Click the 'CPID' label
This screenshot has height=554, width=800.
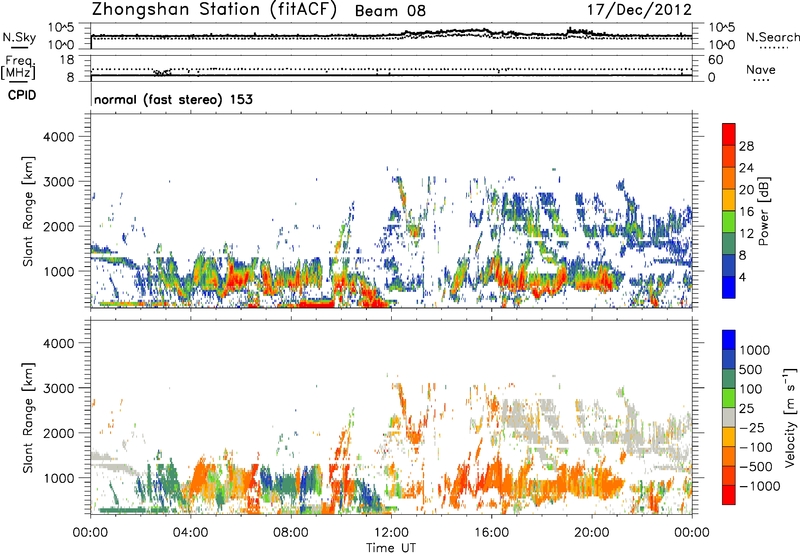coord(22,95)
